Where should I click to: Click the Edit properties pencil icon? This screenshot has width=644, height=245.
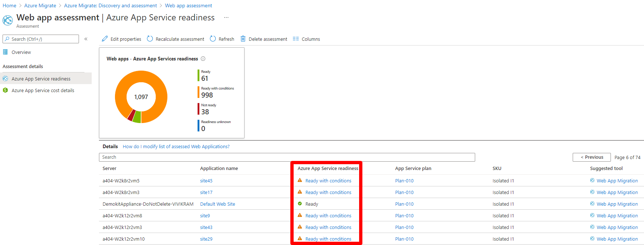105,39
